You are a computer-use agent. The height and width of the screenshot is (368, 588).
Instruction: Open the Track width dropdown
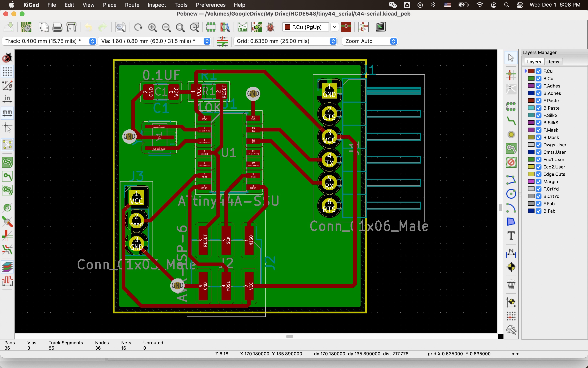tap(49, 41)
